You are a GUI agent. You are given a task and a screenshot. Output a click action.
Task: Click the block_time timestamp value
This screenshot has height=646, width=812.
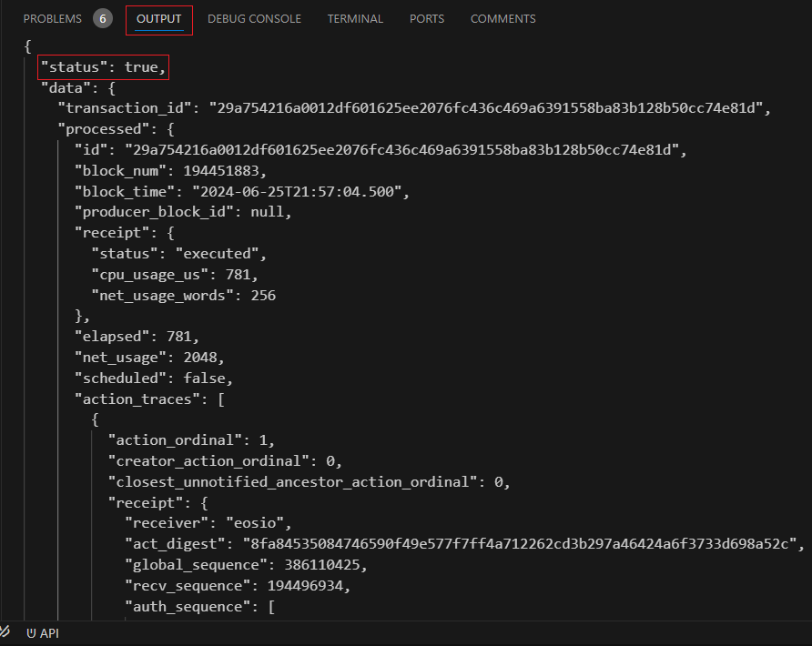pos(297,191)
